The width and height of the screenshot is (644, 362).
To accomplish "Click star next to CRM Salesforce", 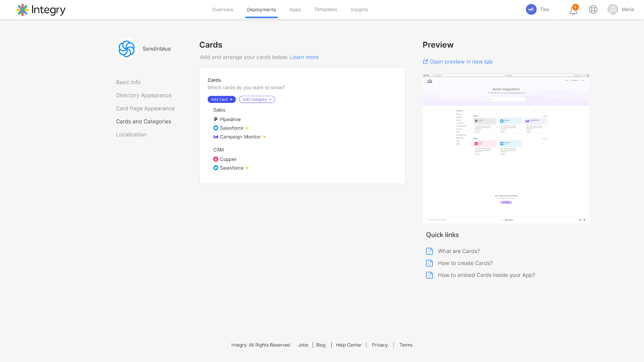I will pyautogui.click(x=247, y=168).
